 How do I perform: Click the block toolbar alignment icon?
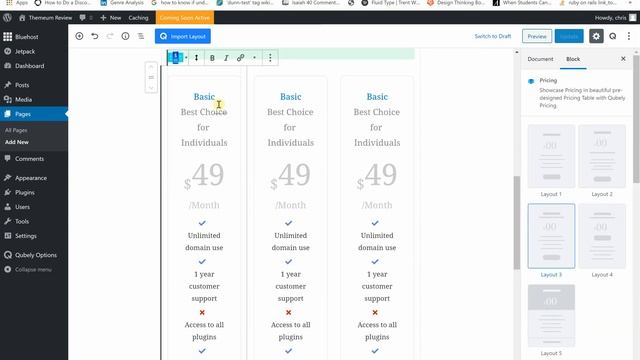pos(196,58)
